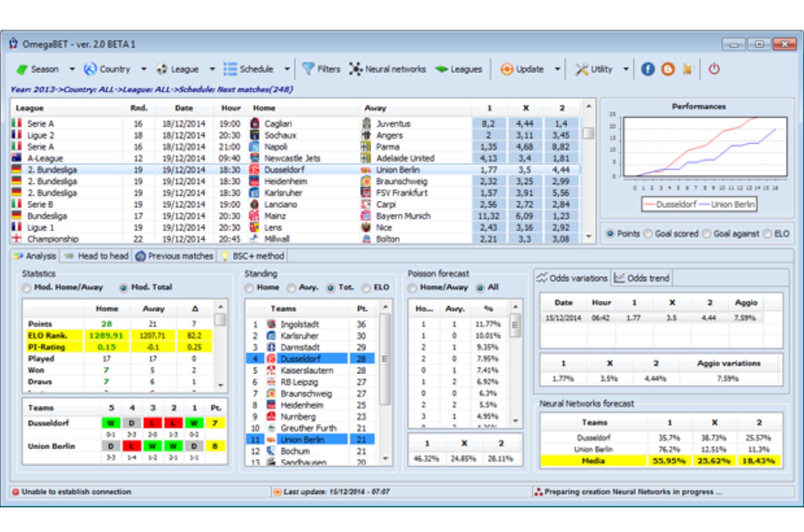This screenshot has height=532, width=804.
Task: Click the red connection status icon
Action: 16,492
